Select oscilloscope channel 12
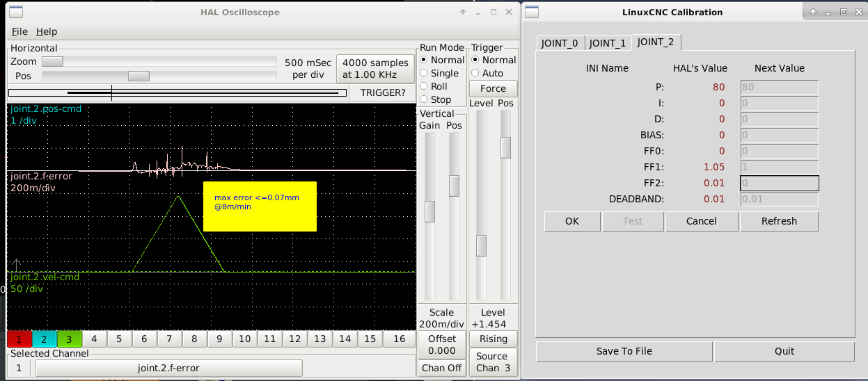Viewport: 868px width, 381px height. [x=294, y=339]
